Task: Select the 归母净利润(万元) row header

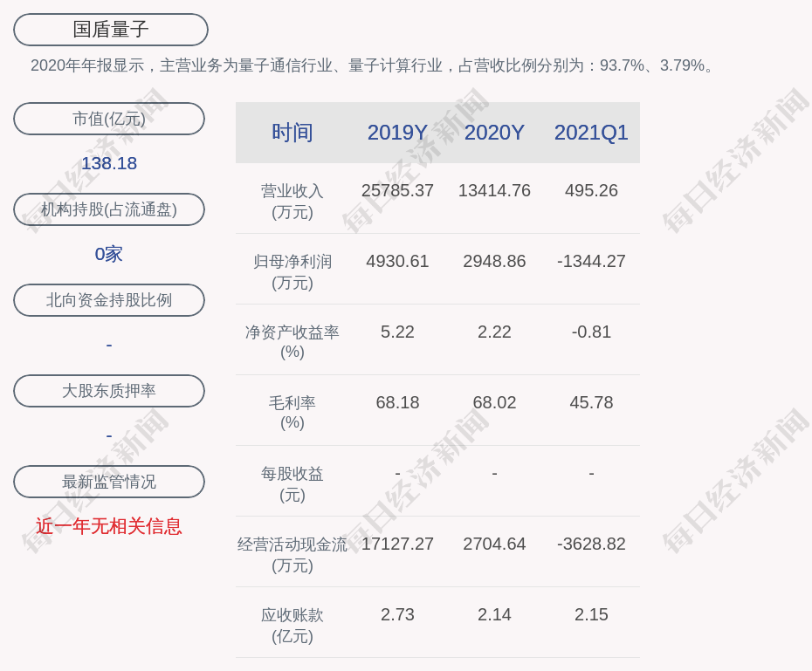Action: coord(292,271)
